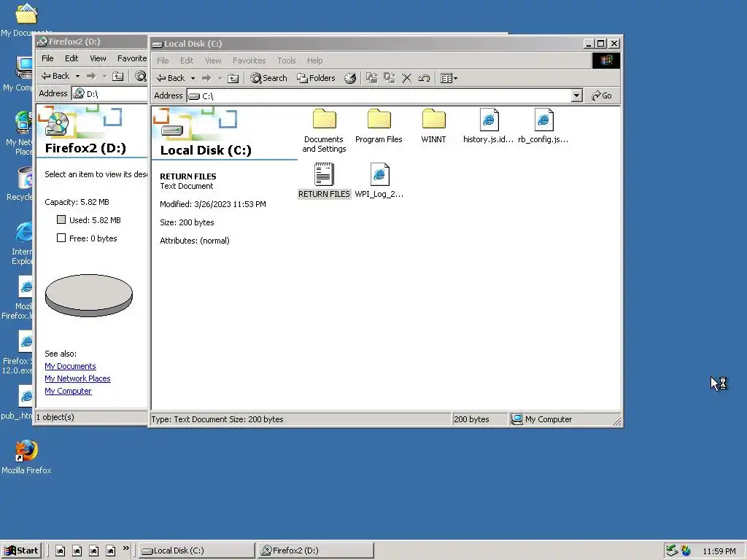Go Up one level in Firefox2 (D:) window
747x560 pixels.
tap(117, 76)
